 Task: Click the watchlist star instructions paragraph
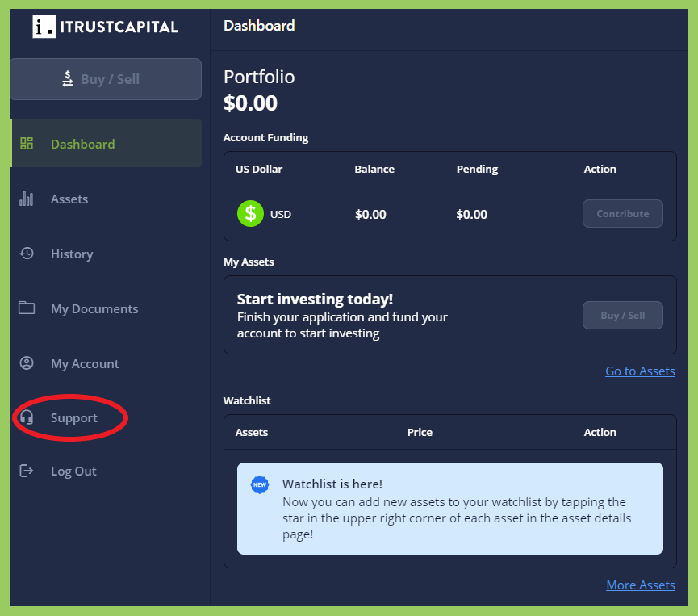coord(457,518)
